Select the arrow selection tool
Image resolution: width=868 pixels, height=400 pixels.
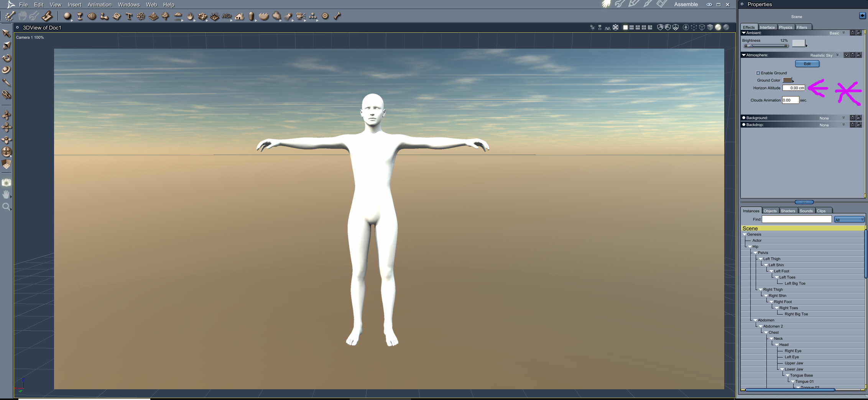pos(7,33)
